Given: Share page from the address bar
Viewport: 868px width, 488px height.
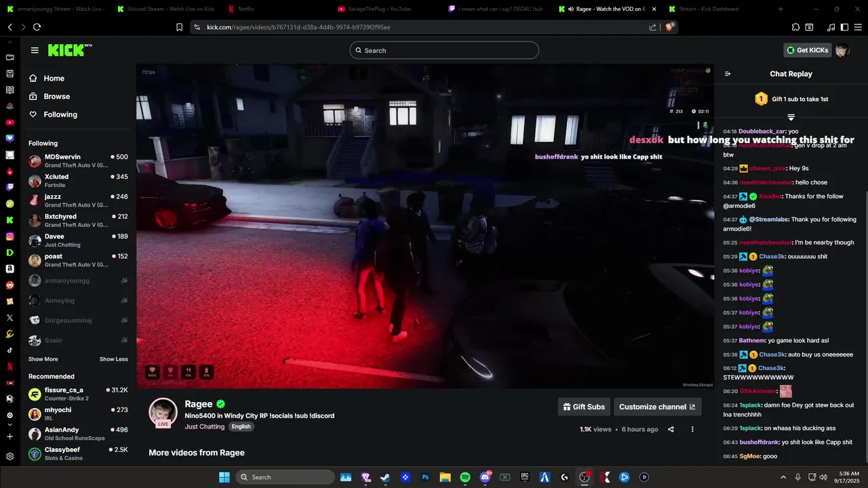Looking at the screenshot, I should (652, 27).
